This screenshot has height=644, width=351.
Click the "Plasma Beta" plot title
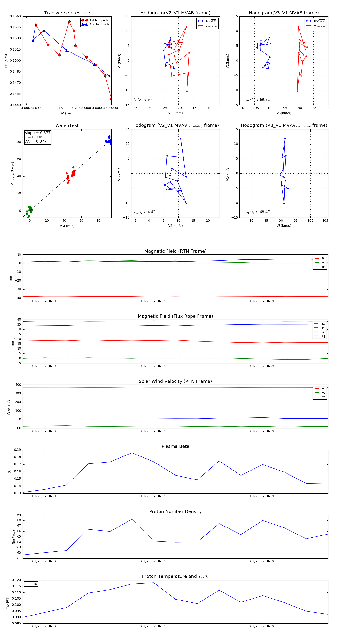pyautogui.click(x=175, y=447)
